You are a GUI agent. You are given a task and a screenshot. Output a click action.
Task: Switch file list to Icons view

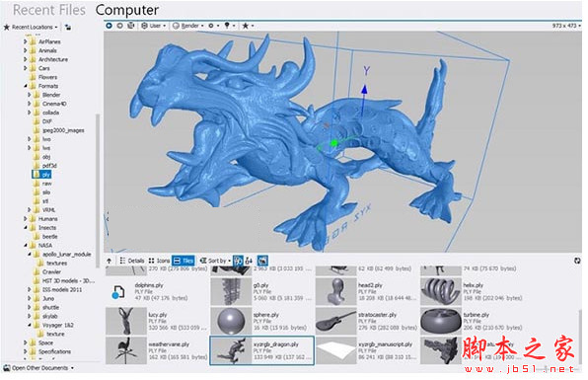point(159,261)
